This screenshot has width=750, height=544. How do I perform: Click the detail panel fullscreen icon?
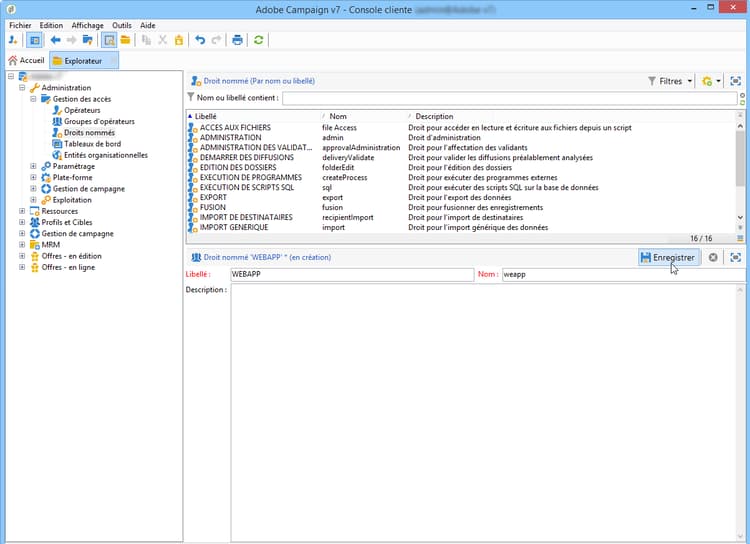pos(735,257)
